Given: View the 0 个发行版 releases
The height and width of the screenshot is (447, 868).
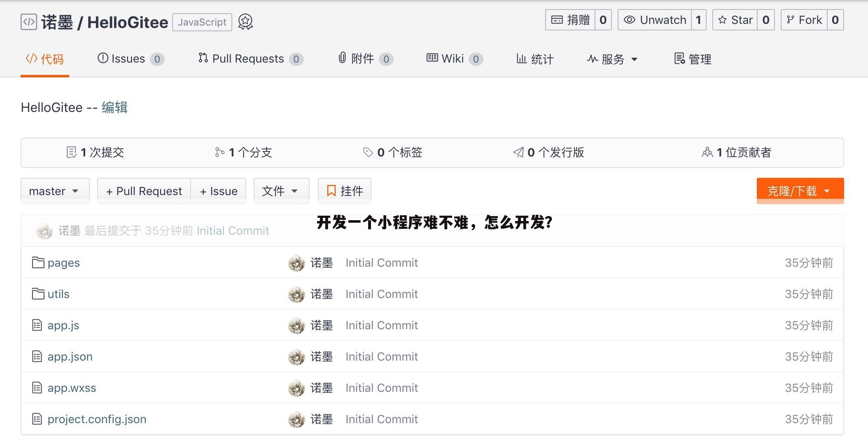Looking at the screenshot, I should pos(548,152).
